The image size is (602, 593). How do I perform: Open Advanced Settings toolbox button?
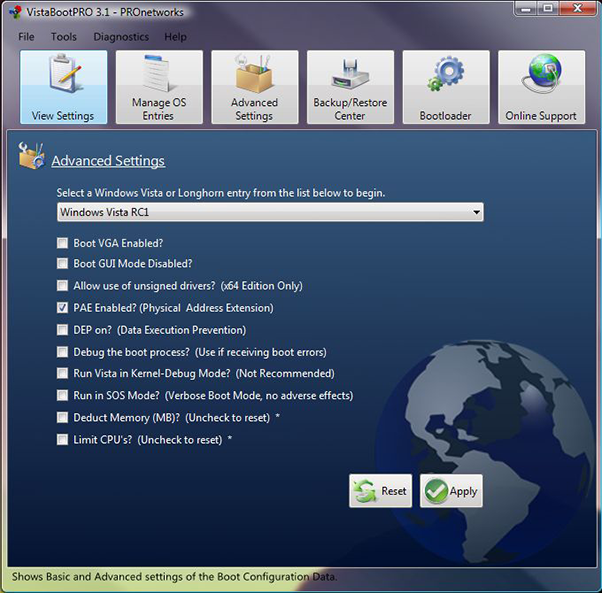[x=255, y=87]
